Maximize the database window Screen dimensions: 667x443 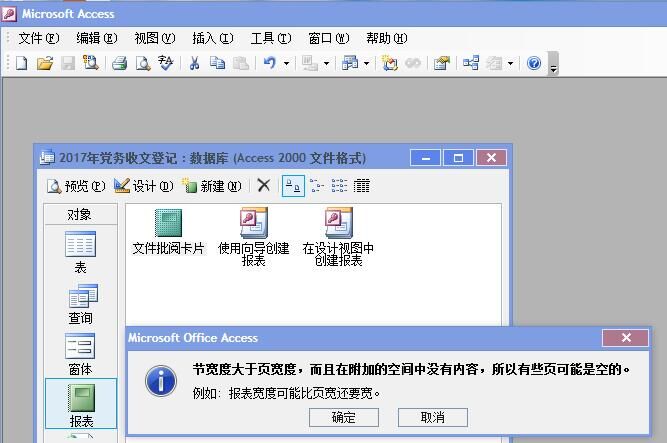click(x=458, y=158)
